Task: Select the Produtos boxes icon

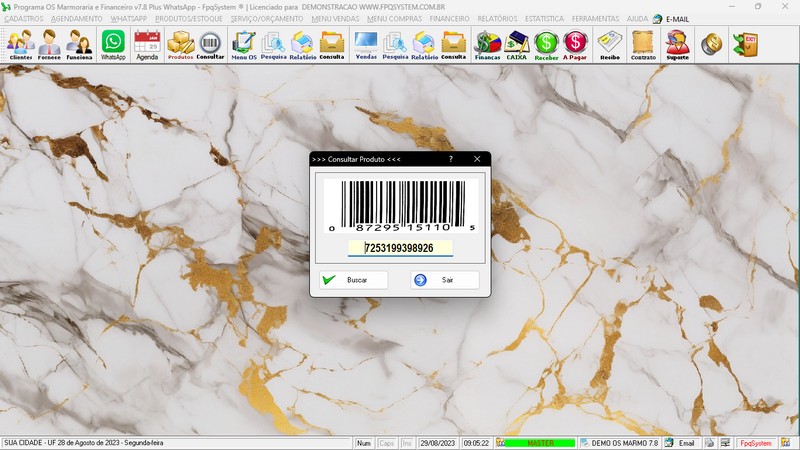Action: tap(180, 44)
